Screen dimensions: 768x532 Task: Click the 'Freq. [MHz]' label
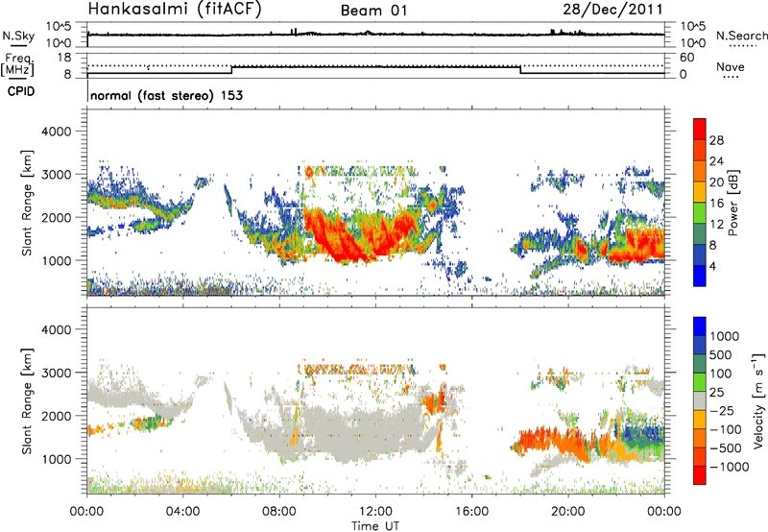pyautogui.click(x=18, y=64)
